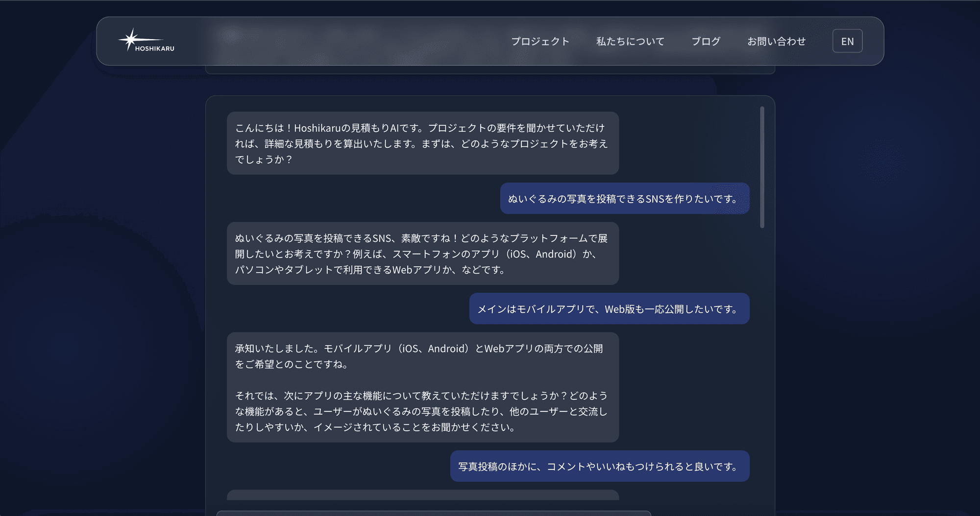Viewport: 980px width, 516px height.
Task: Go to the 私たちについて page
Action: click(x=630, y=42)
